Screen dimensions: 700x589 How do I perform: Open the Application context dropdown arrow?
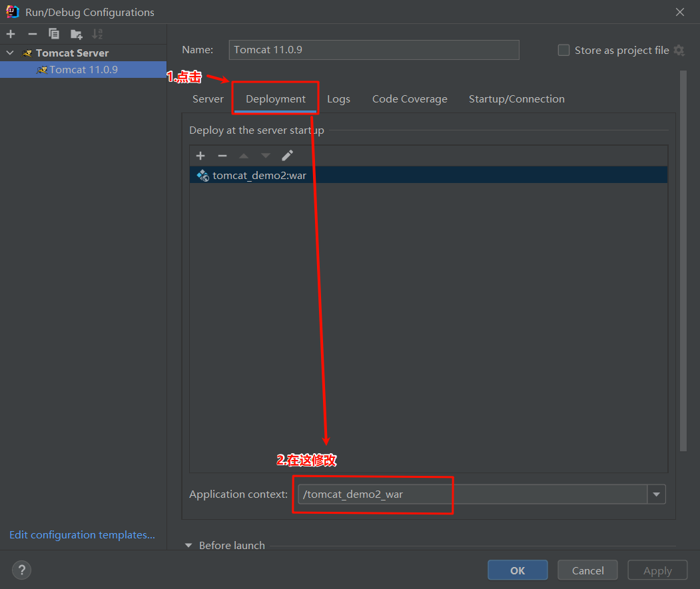[x=656, y=494]
